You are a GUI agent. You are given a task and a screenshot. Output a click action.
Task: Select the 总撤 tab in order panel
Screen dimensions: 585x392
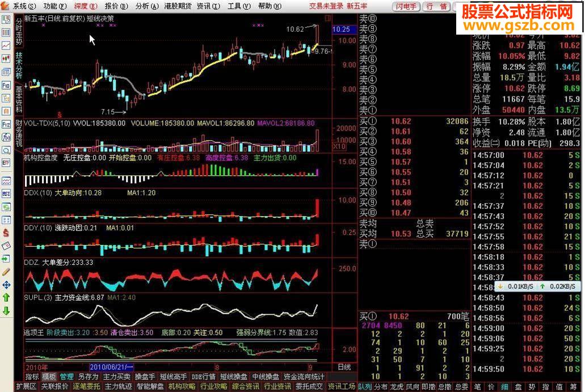click(x=445, y=387)
